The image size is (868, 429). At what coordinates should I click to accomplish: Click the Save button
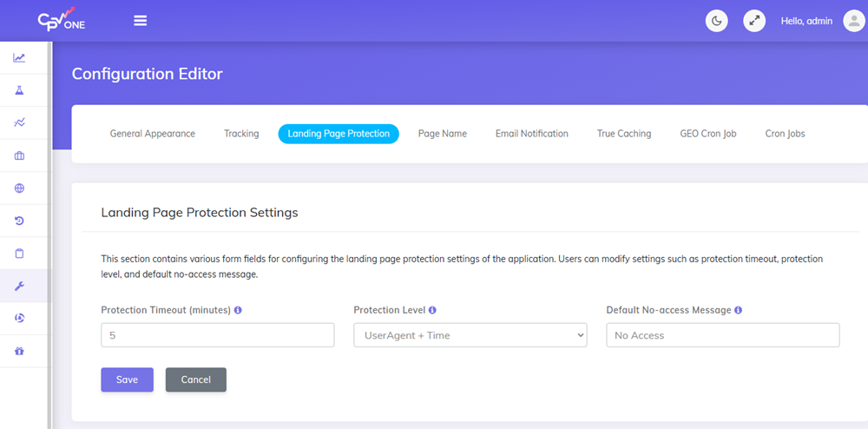point(127,379)
